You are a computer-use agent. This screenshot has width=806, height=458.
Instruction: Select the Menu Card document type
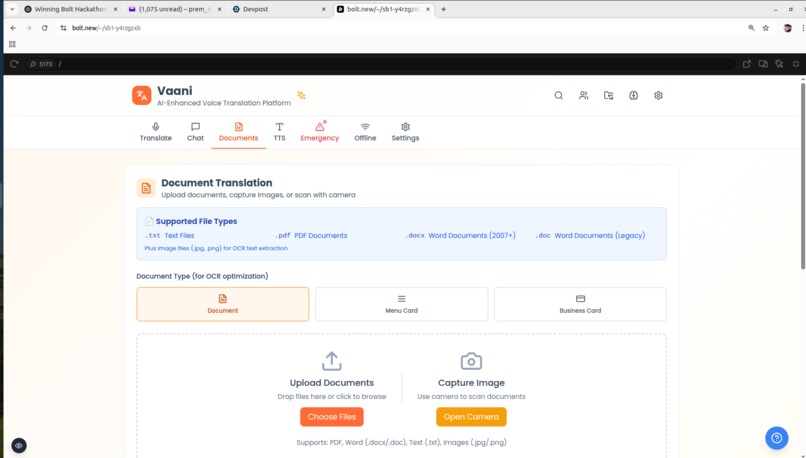point(401,304)
